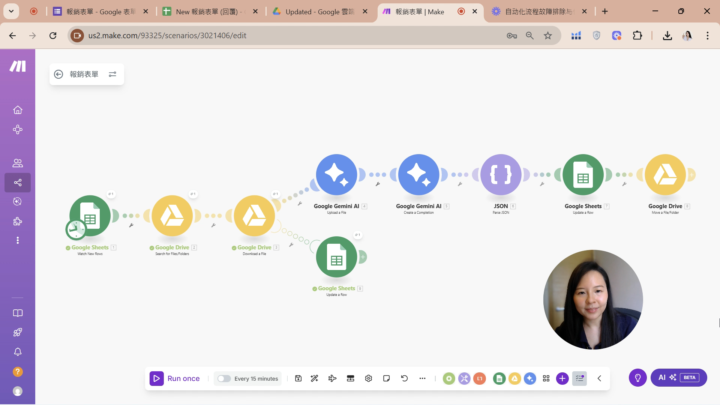Click the presenter webcam thumbnail
Viewport: 720px width, 405px height.
tap(593, 299)
